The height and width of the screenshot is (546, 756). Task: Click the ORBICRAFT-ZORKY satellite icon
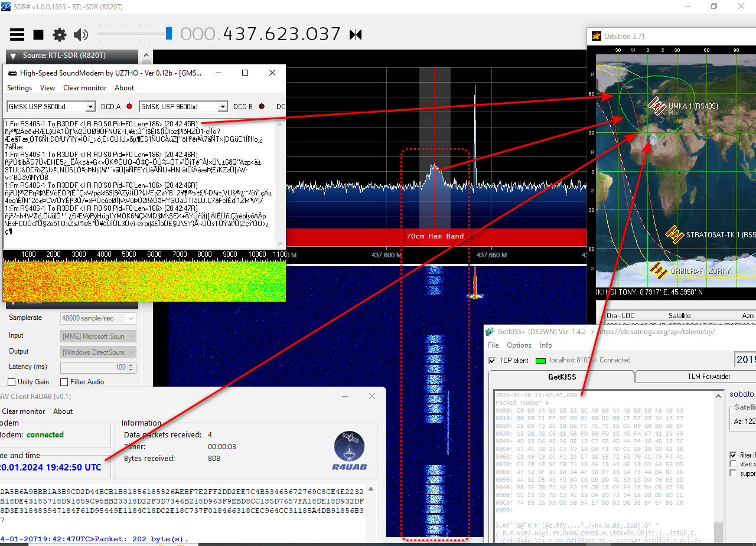[659, 270]
